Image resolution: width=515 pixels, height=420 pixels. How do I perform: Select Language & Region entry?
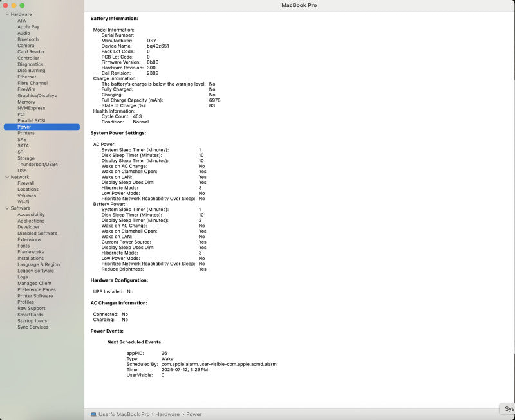[x=39, y=264]
